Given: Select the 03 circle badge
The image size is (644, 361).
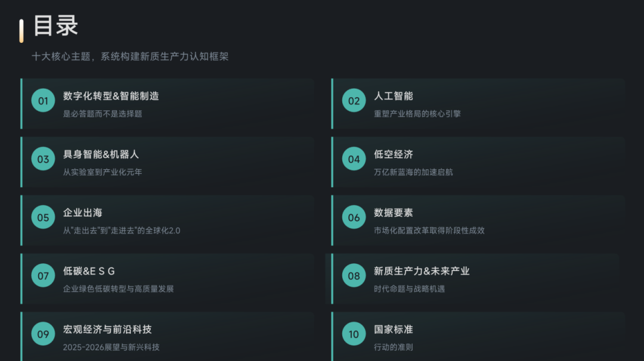Looking at the screenshot, I should point(43,159).
